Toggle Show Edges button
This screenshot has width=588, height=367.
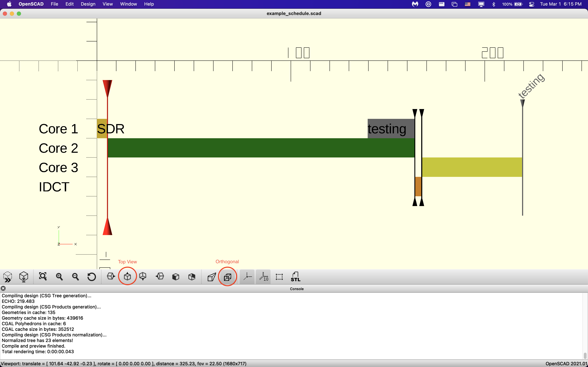[x=279, y=277]
